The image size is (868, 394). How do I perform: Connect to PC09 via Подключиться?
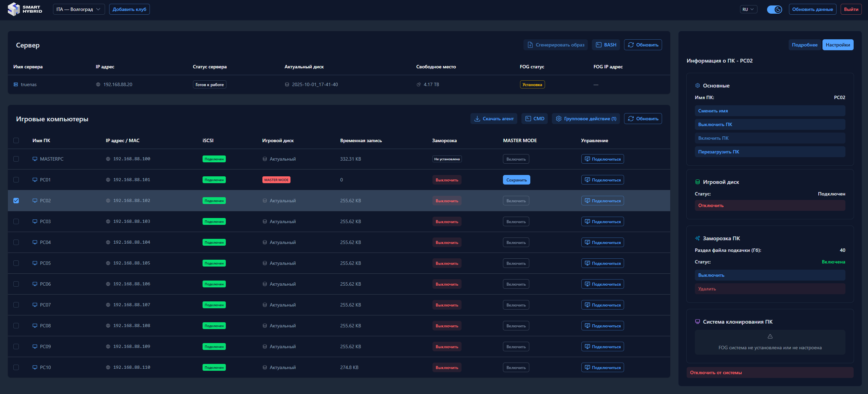click(x=603, y=347)
